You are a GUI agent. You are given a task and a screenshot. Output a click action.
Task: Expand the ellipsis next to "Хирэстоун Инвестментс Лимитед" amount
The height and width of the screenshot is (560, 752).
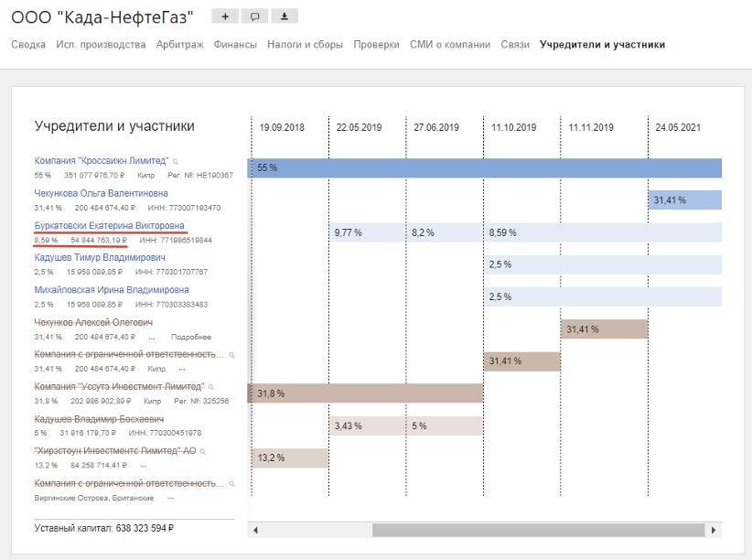tap(144, 464)
